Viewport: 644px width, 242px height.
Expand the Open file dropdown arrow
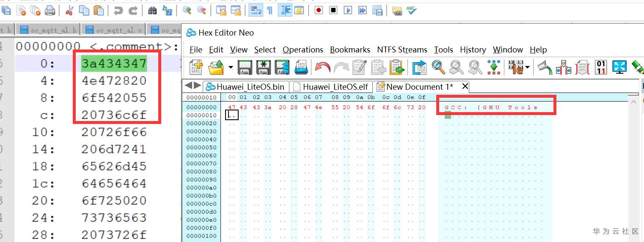231,67
